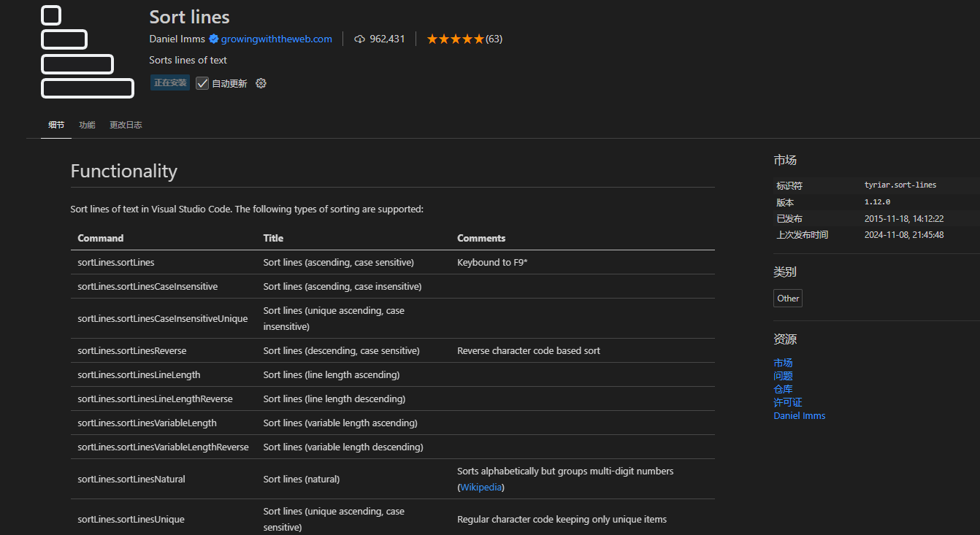Click sortLines.sortLinesVariableLengthReverse command cell
Image resolution: width=980 pixels, height=535 pixels.
(164, 447)
